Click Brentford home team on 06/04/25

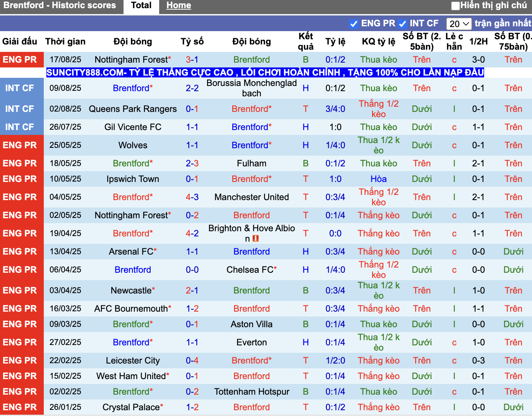coord(133,270)
